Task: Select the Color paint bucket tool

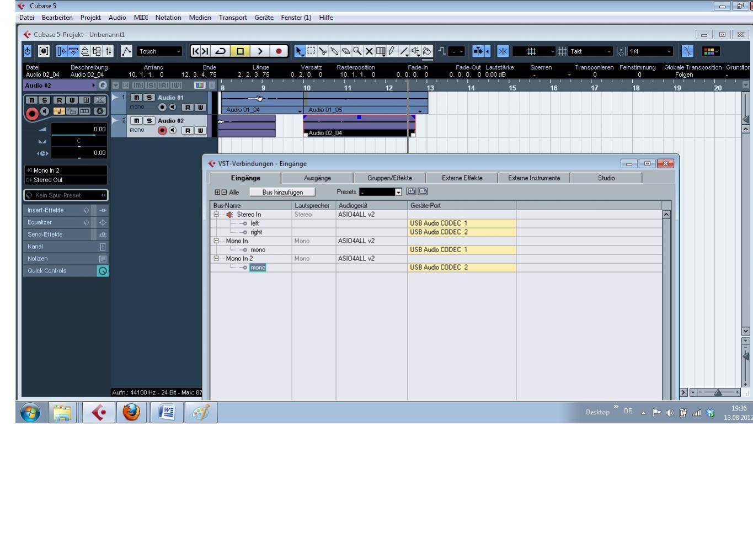Action: coord(427,51)
